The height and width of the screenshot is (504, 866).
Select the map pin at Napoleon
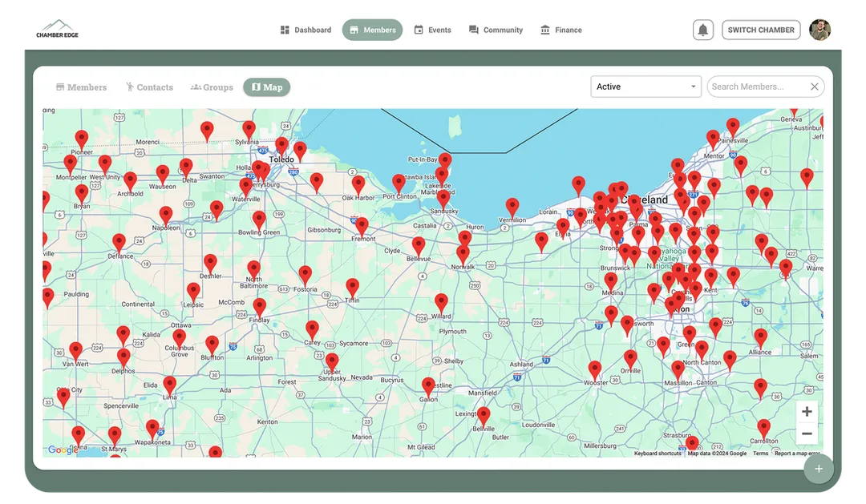pyautogui.click(x=166, y=216)
